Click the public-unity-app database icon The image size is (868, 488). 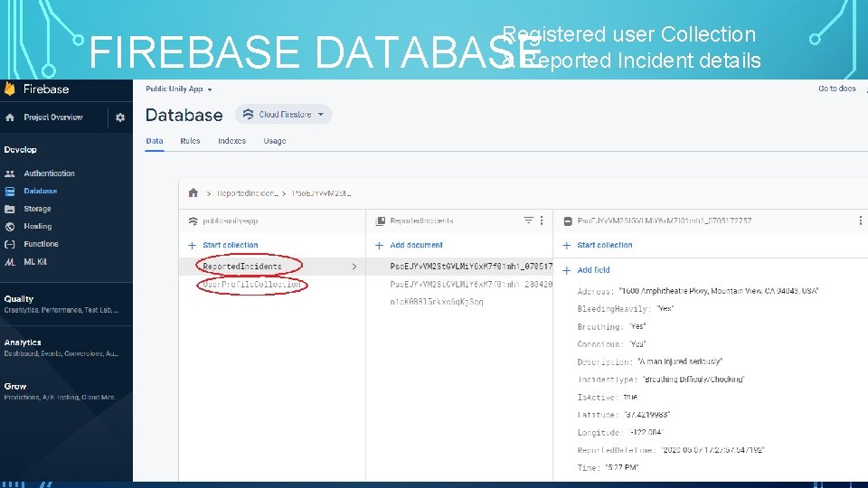point(193,221)
